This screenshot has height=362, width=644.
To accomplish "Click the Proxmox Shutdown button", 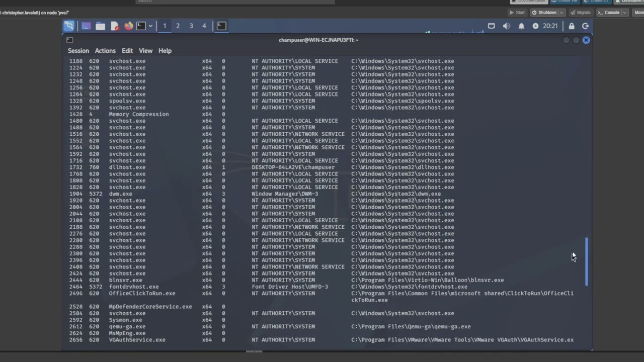I will (x=544, y=13).
